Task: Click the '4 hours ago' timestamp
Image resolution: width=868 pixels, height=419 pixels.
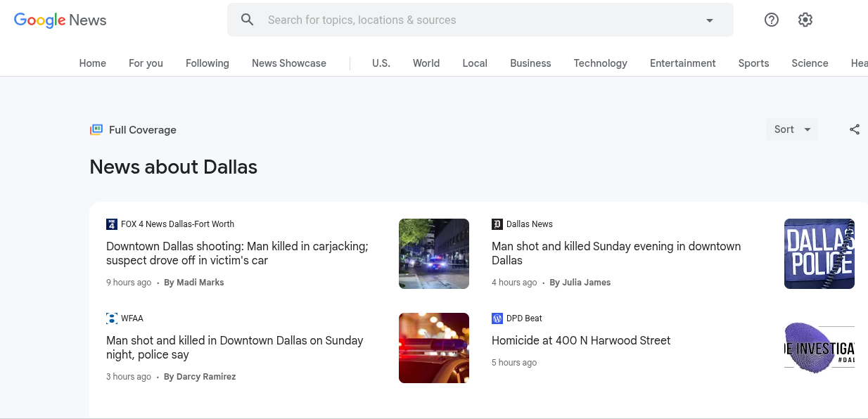Action: [514, 283]
